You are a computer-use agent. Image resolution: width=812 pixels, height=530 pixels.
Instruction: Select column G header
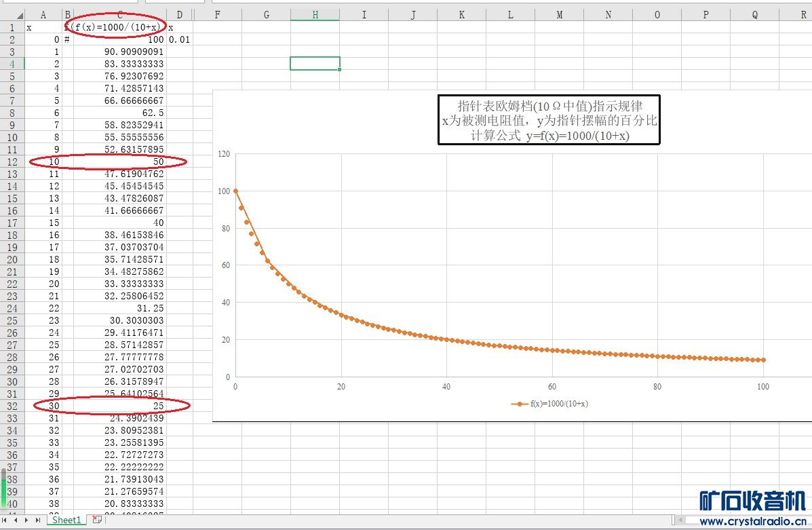click(x=266, y=14)
